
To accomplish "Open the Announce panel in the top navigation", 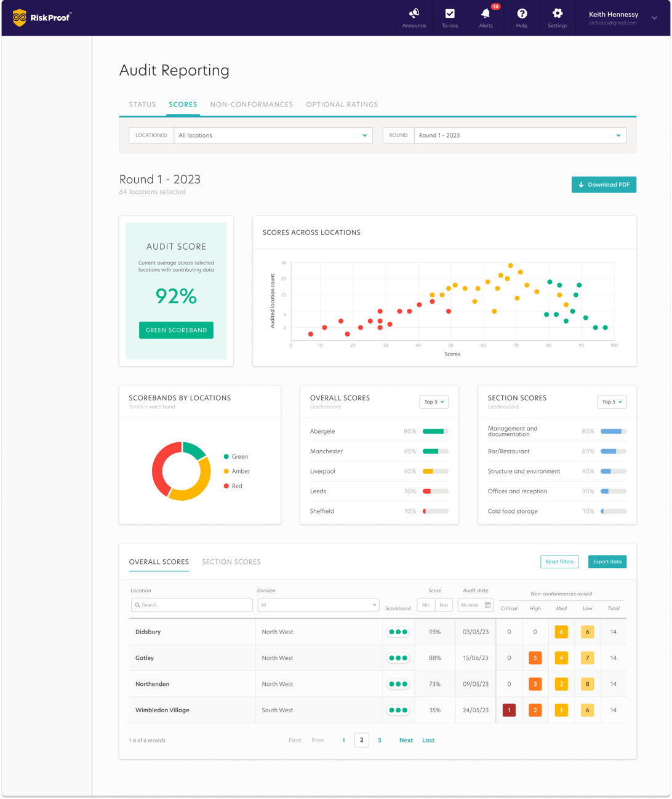I will pos(414,17).
